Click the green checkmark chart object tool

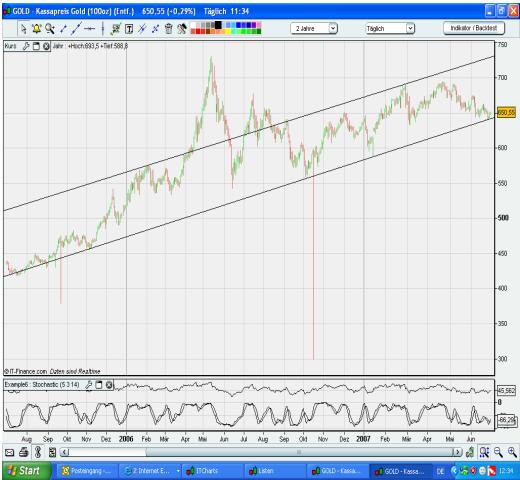point(116,29)
